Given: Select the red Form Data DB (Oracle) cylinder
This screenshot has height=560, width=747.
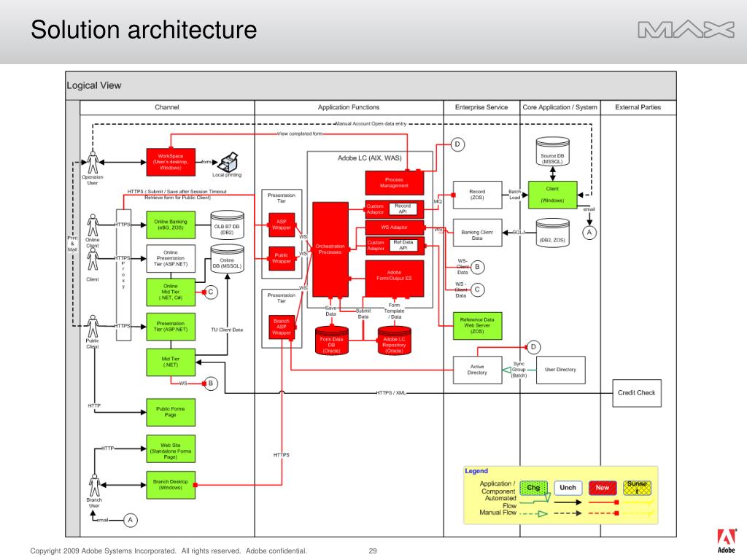Looking at the screenshot, I should 332,340.
